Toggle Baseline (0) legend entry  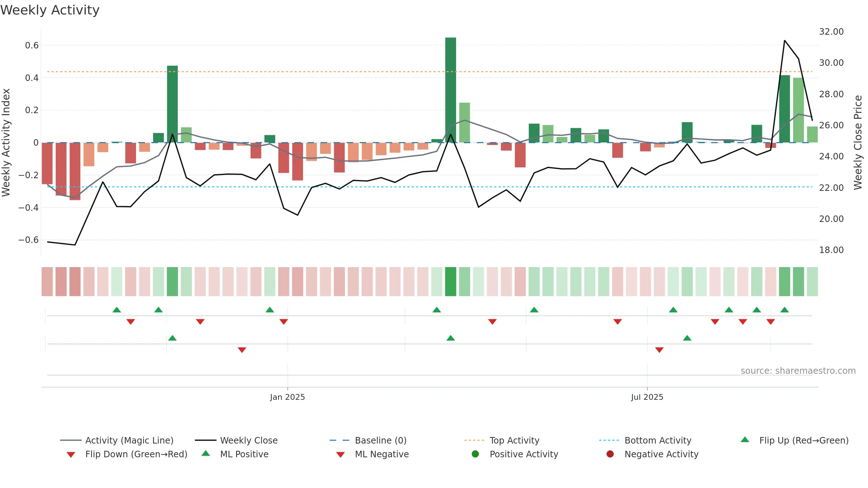tap(368, 440)
